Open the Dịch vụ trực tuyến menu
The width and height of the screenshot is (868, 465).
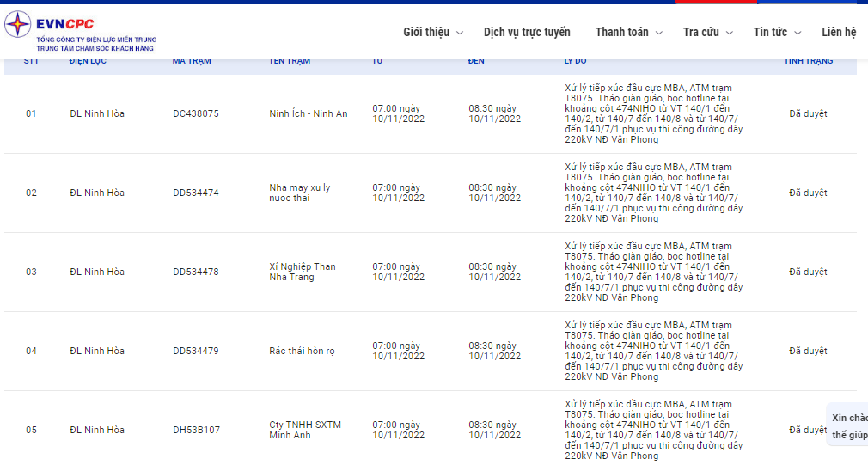pos(527,32)
